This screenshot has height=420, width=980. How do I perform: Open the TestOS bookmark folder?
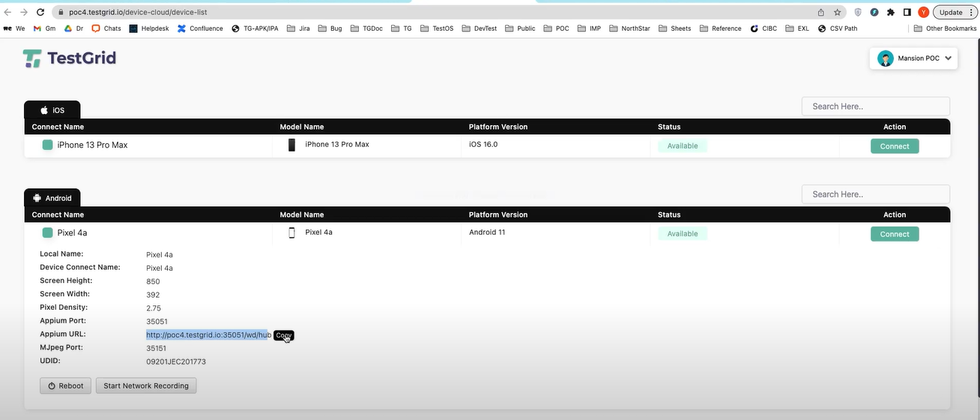(x=437, y=28)
